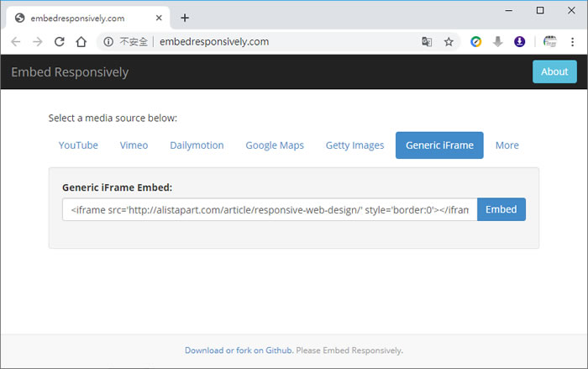View site info via the not-secure icon

pyautogui.click(x=108, y=42)
